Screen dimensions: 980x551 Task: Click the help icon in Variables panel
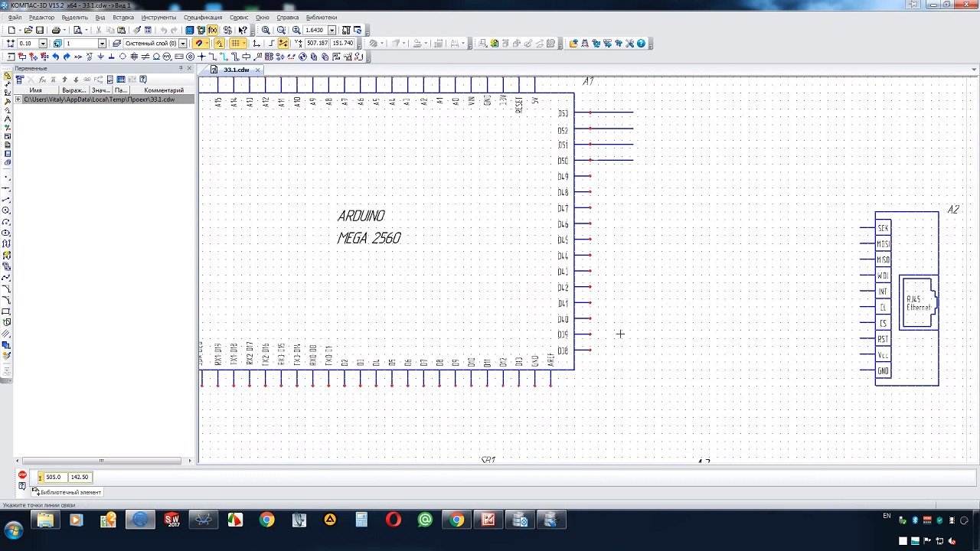click(x=143, y=80)
